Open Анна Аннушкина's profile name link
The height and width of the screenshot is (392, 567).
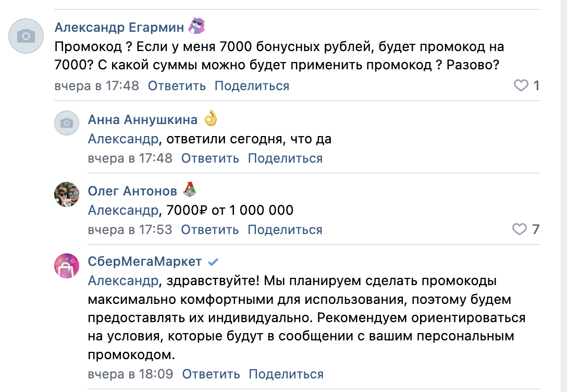143,120
